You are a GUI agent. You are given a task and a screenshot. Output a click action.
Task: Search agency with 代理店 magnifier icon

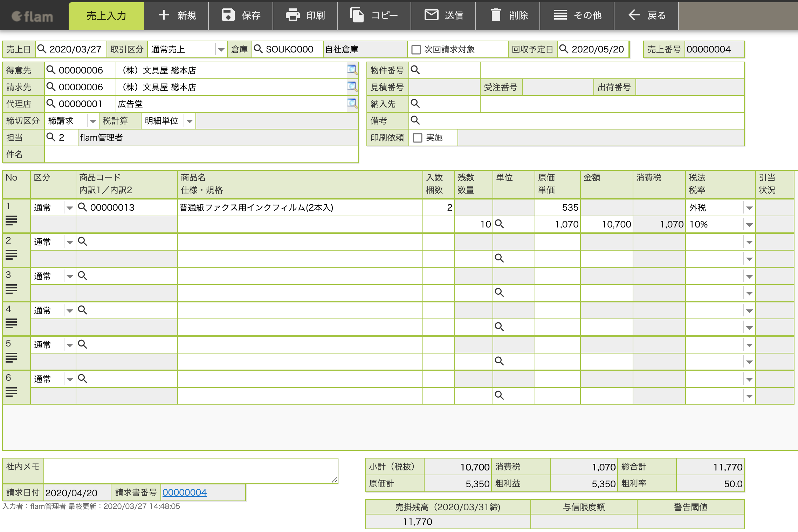pyautogui.click(x=51, y=103)
